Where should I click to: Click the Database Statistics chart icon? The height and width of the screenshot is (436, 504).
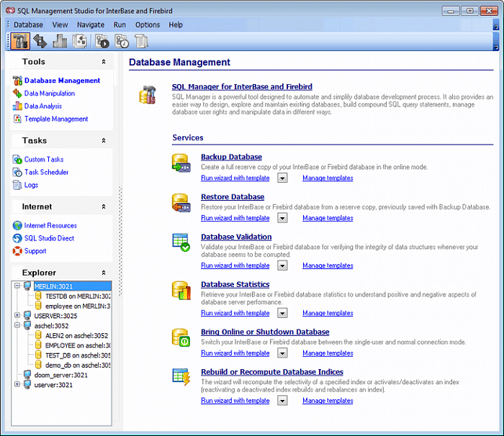pos(181,291)
